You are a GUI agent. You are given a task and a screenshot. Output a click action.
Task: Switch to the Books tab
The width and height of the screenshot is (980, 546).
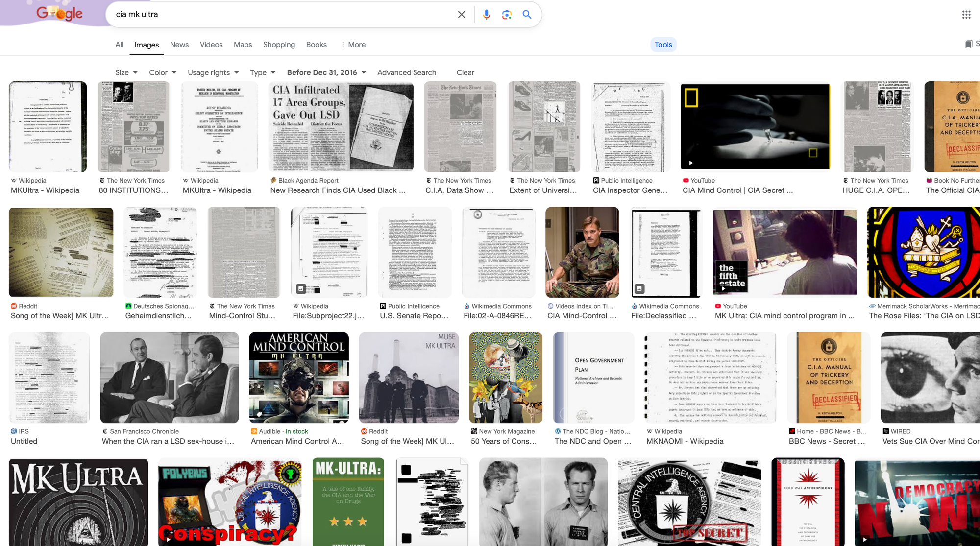pyautogui.click(x=316, y=45)
